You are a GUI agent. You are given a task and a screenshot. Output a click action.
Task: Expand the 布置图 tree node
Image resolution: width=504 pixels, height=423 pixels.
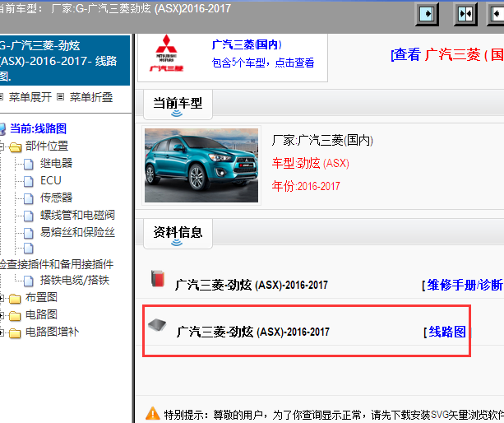(x=2, y=298)
